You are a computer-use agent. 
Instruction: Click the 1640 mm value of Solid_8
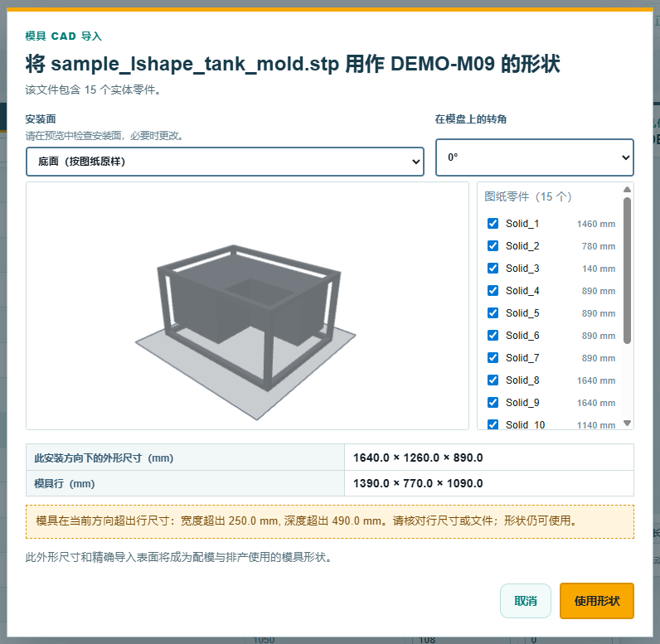tap(596, 380)
